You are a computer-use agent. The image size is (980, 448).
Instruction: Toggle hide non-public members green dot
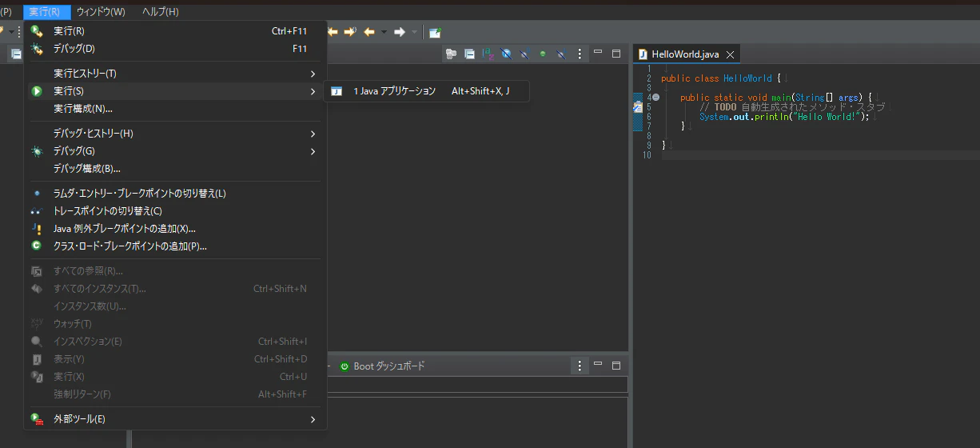pos(543,54)
